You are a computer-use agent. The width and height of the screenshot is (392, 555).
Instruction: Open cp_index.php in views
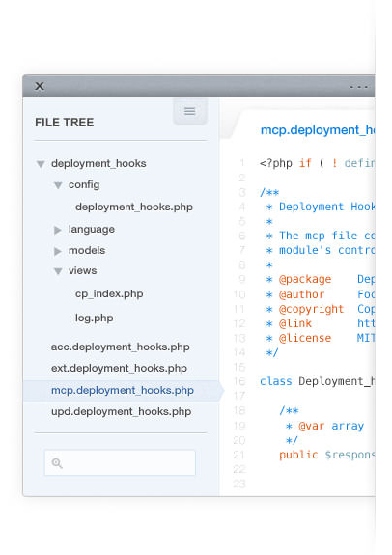[x=109, y=293]
